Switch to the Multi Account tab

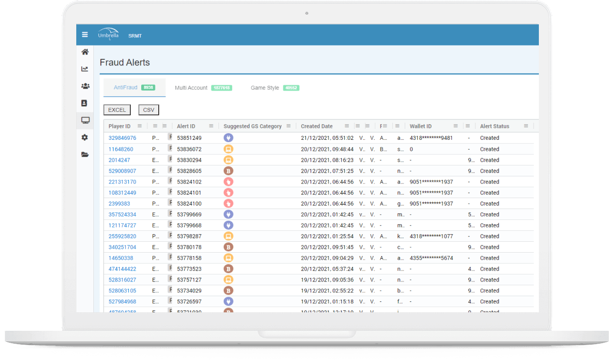click(x=191, y=88)
